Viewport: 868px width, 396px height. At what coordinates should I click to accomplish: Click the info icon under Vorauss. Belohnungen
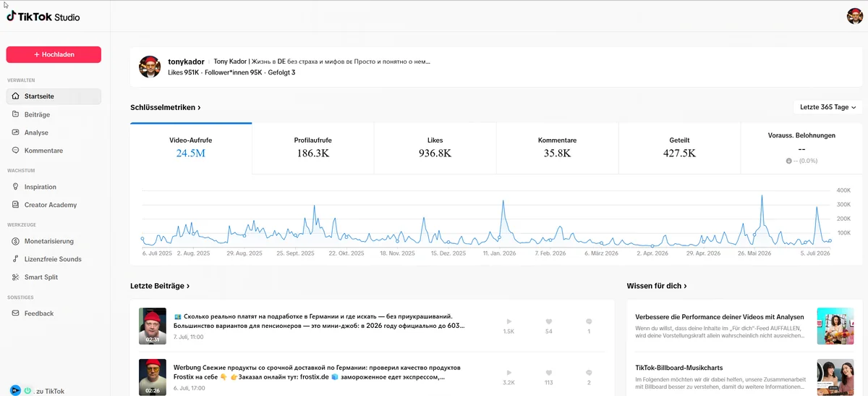[x=788, y=161]
